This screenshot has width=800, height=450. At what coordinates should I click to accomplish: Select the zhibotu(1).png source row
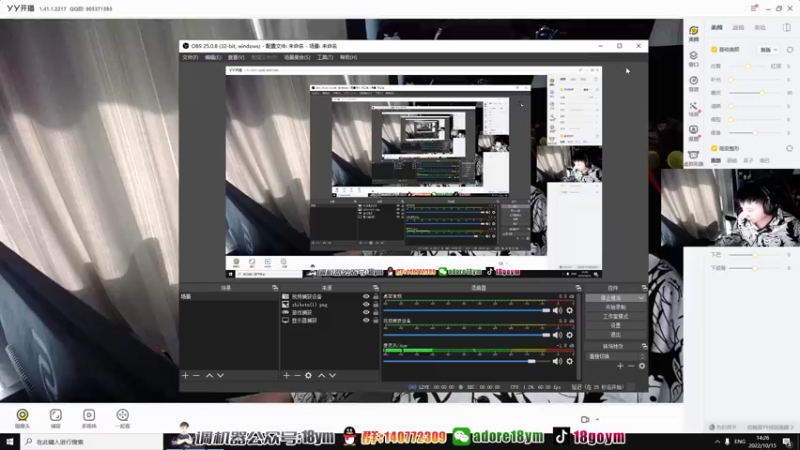[x=330, y=305]
